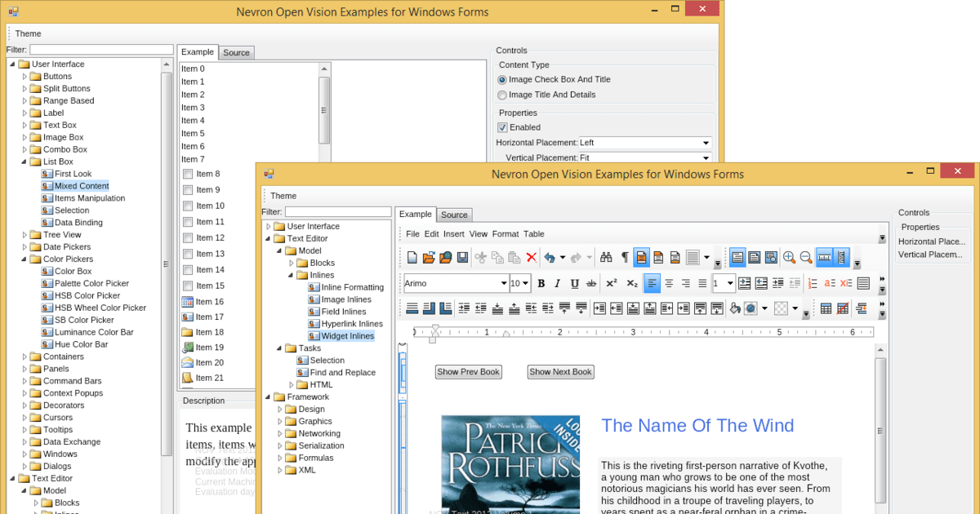Open the Table menu

point(534,234)
